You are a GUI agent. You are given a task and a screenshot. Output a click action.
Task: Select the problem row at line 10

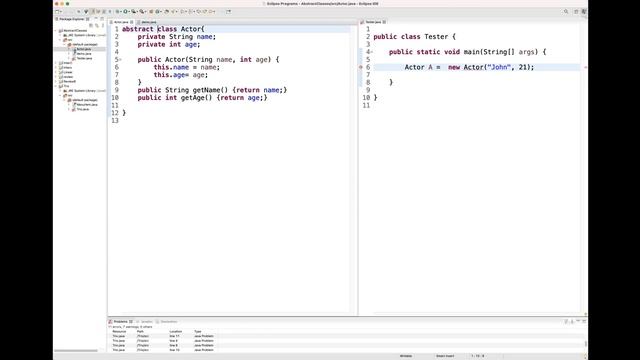347,350
